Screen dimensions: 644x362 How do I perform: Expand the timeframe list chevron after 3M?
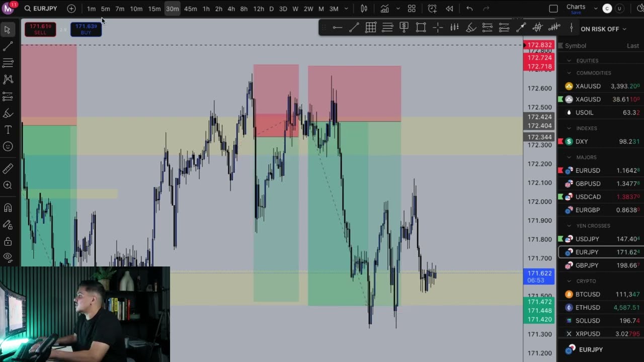[x=346, y=9]
